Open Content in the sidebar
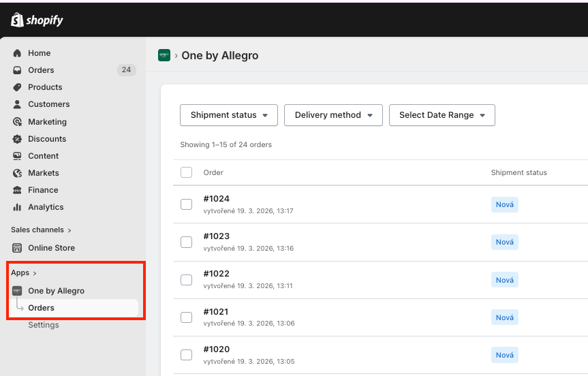 click(43, 156)
